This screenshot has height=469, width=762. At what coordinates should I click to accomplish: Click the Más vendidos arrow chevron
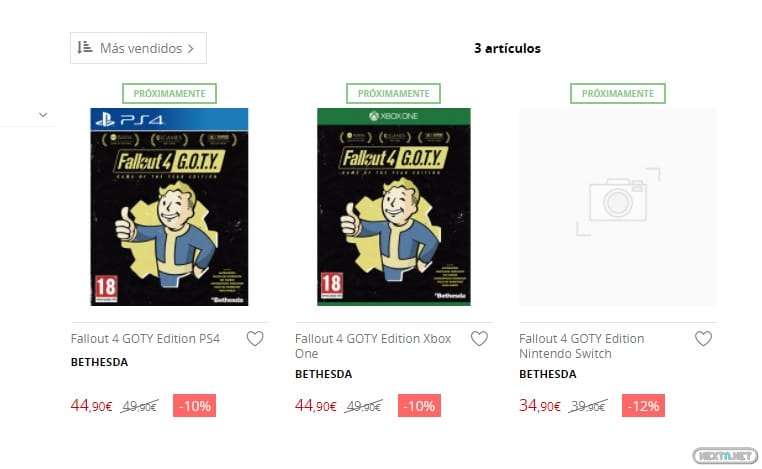pos(190,49)
